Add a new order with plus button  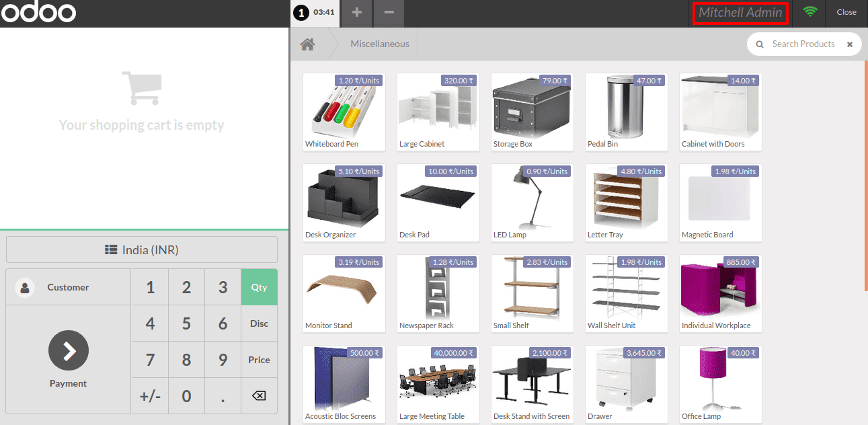[x=357, y=12]
